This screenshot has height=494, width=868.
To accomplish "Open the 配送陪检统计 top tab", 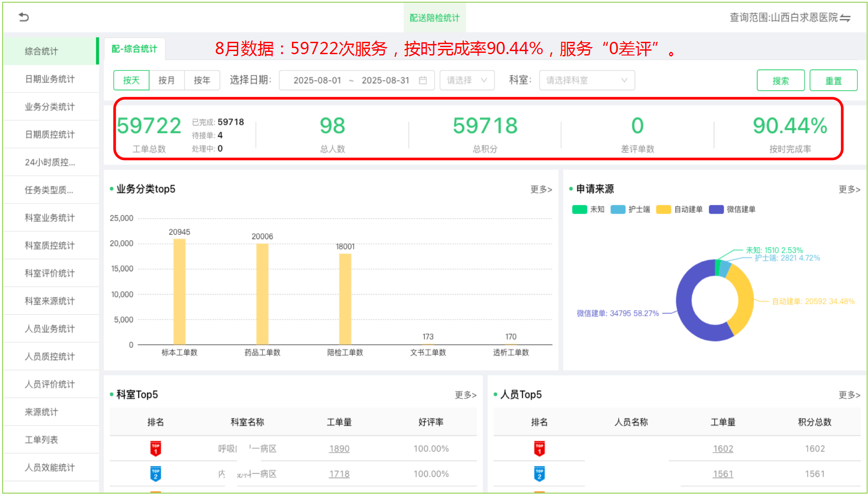I will pos(435,18).
